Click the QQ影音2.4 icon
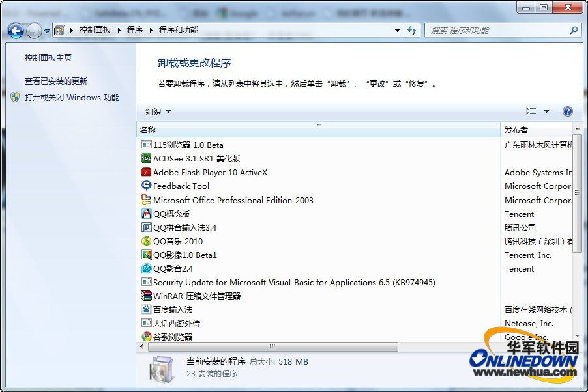The width and height of the screenshot is (588, 392). (x=146, y=268)
